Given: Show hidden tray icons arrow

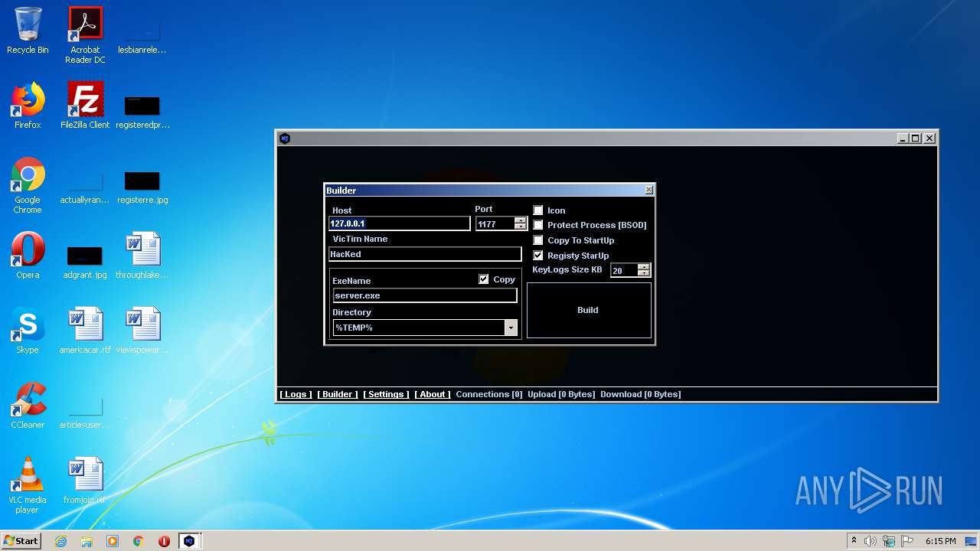Looking at the screenshot, I should pos(854,541).
